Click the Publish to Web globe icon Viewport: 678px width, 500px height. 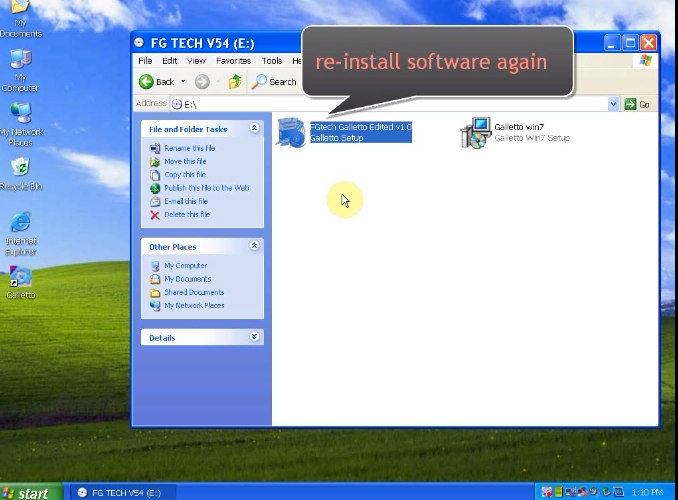[x=155, y=188]
